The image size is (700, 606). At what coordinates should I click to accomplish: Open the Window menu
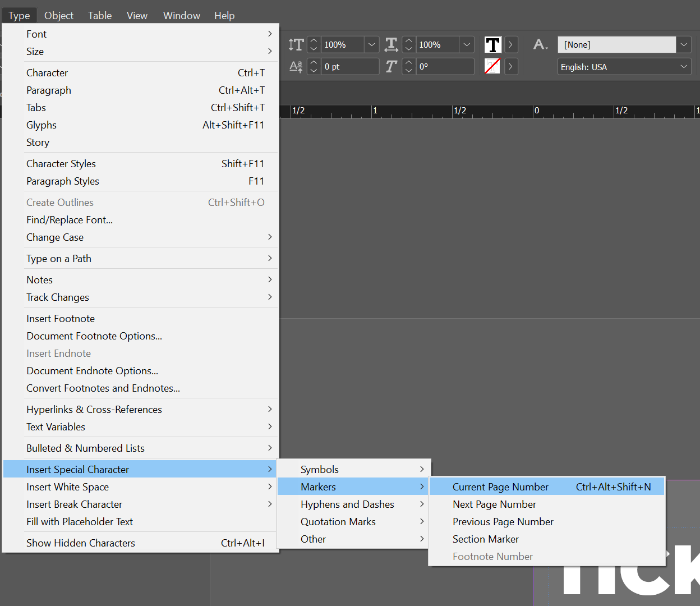[182, 15]
